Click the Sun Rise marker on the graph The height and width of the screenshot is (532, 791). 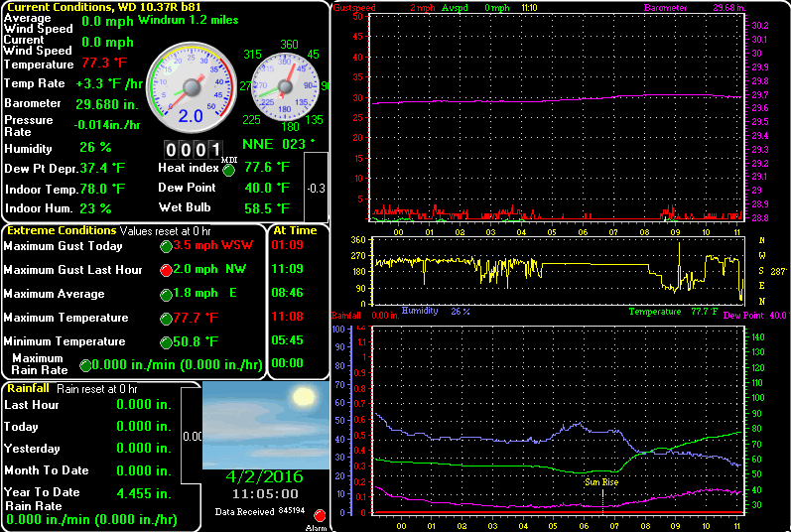[x=600, y=482]
